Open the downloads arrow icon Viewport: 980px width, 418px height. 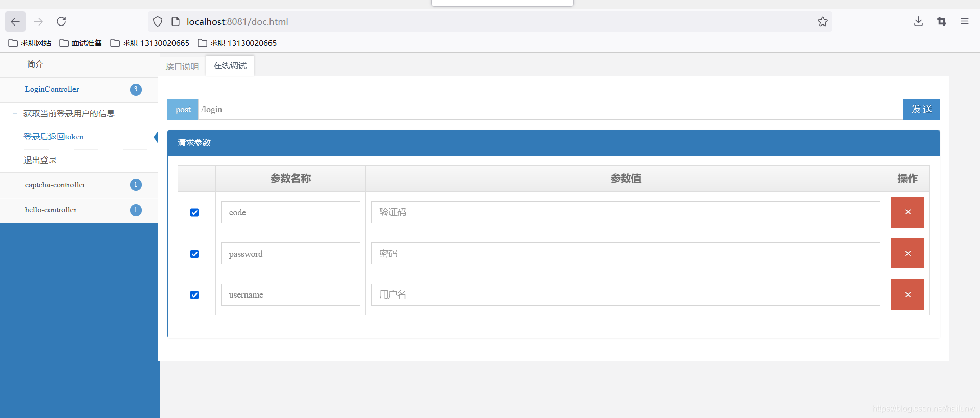click(x=918, y=21)
